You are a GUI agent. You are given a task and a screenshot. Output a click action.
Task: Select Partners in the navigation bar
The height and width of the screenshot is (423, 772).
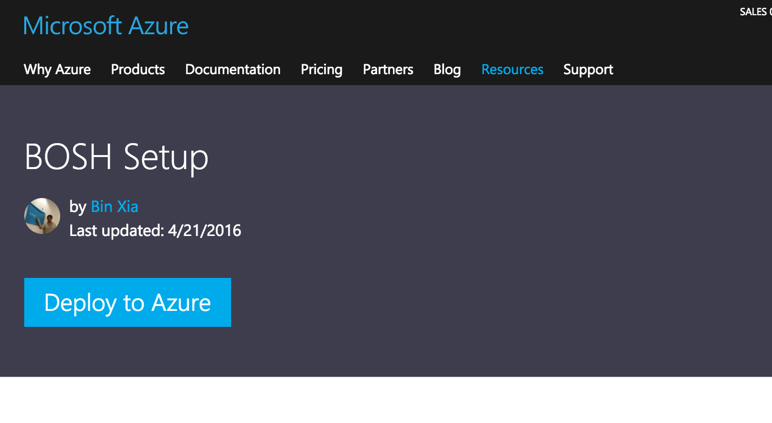388,69
